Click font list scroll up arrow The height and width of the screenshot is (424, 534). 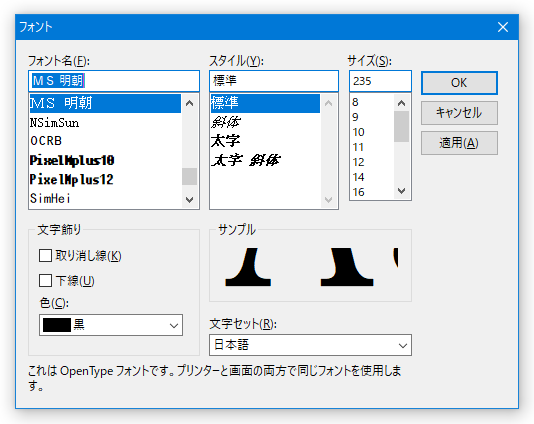pos(190,103)
